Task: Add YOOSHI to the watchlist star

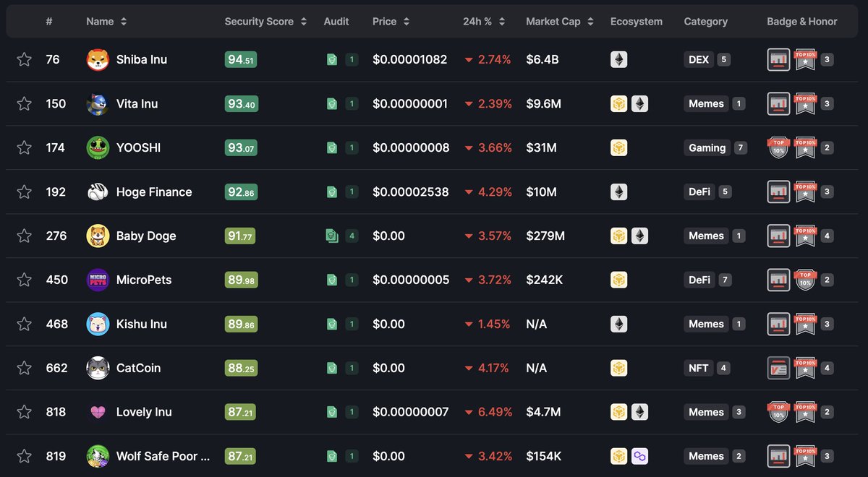Action: pos(24,147)
